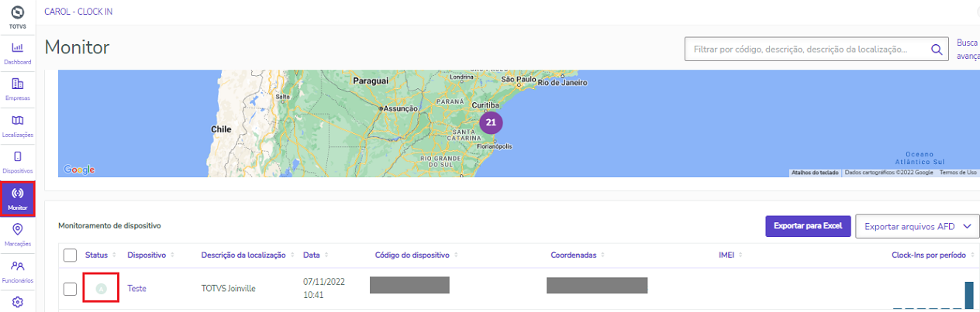Open the Teste device link
This screenshot has height=312, width=980.
pyautogui.click(x=136, y=289)
